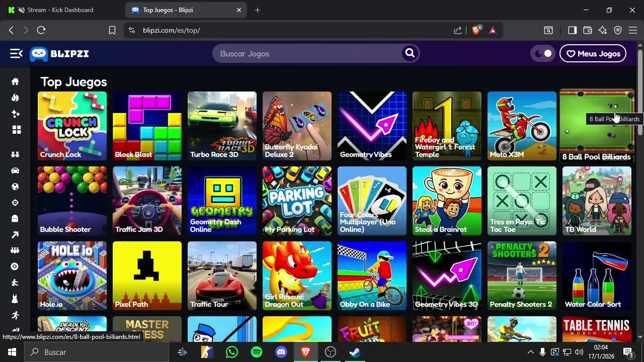Open Water Color Sort game
644x362 pixels.
(597, 276)
